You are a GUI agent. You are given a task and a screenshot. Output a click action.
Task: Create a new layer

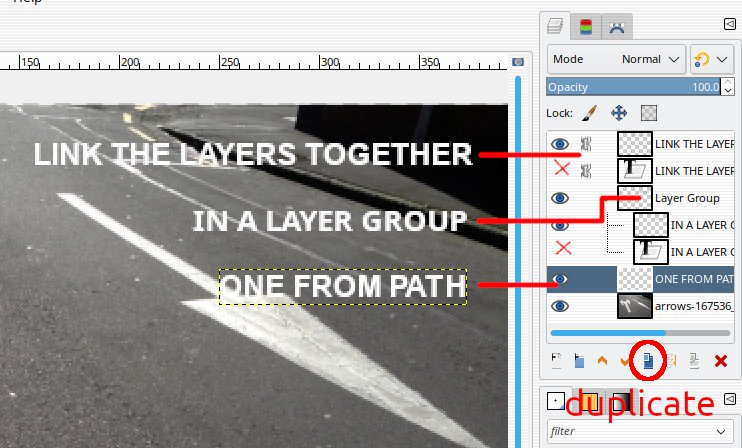(557, 361)
